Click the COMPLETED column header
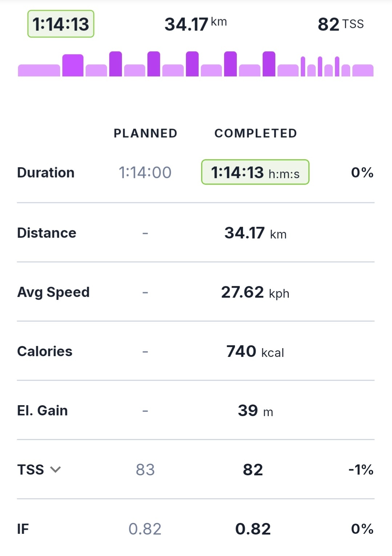This screenshot has height=556, width=392. pyautogui.click(x=255, y=133)
